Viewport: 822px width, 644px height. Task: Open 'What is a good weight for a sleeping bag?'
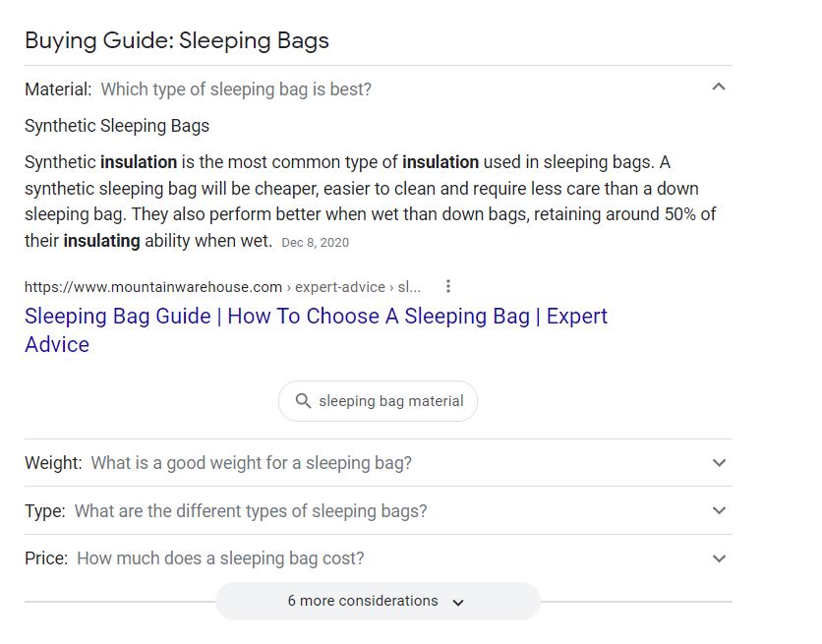252,463
